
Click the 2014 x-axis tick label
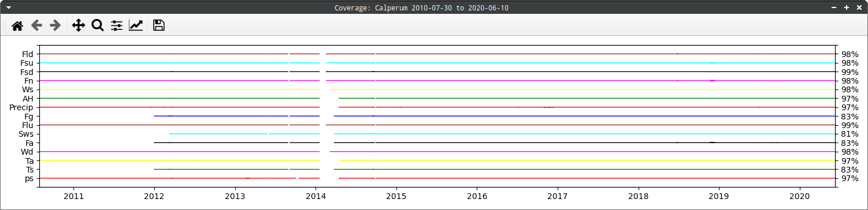316,196
